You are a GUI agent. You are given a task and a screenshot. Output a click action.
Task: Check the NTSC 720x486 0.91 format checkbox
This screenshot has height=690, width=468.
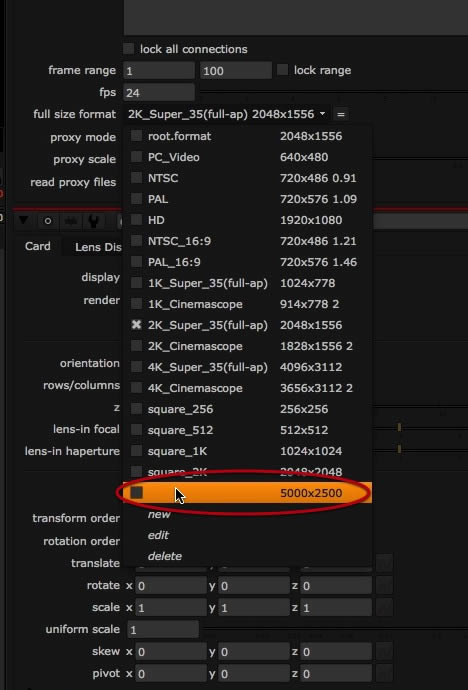click(x=137, y=178)
